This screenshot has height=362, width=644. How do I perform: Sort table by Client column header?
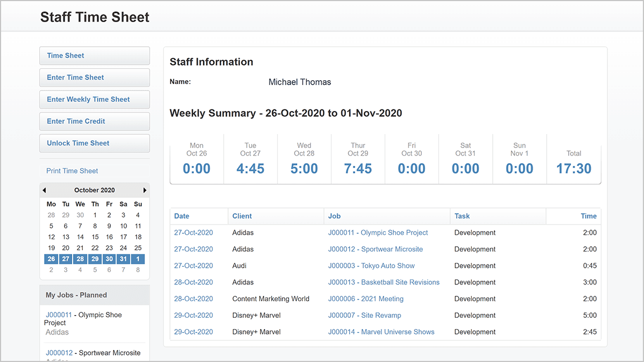click(242, 216)
